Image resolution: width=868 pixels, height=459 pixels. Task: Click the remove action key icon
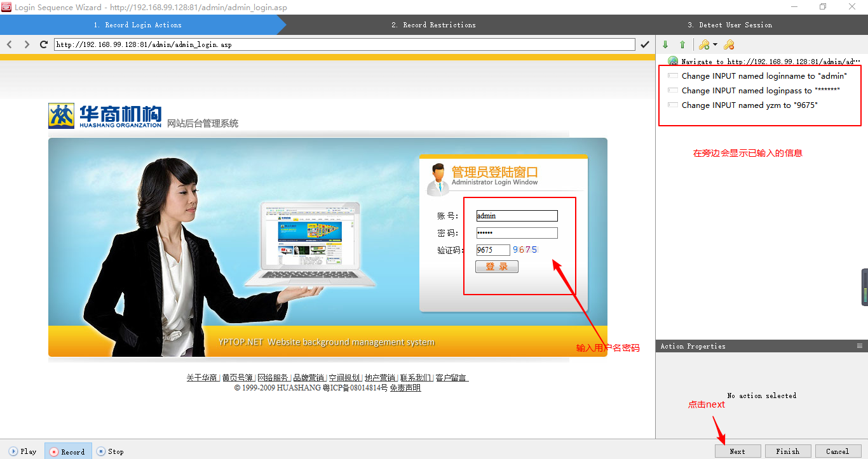(x=729, y=44)
